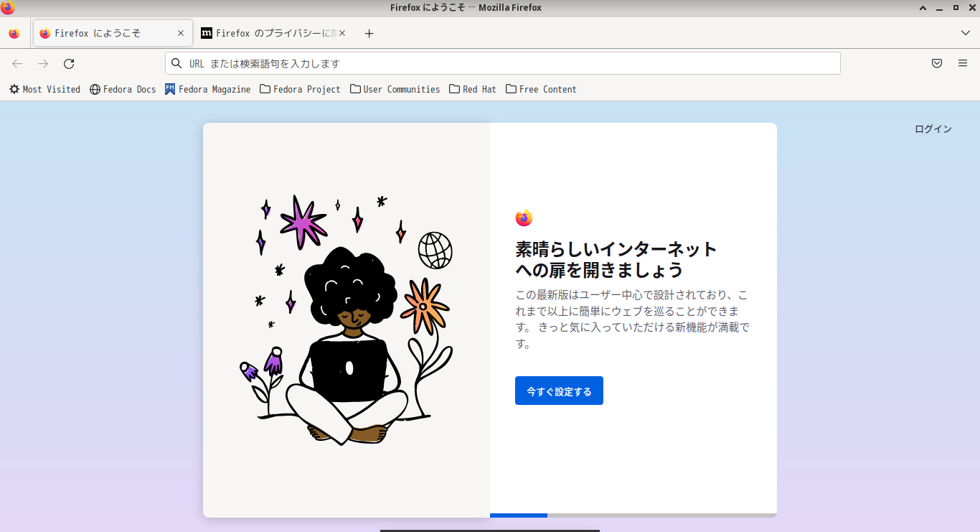980x532 pixels.
Task: Switch to Firefox にようこそ tab
Action: click(x=113, y=33)
